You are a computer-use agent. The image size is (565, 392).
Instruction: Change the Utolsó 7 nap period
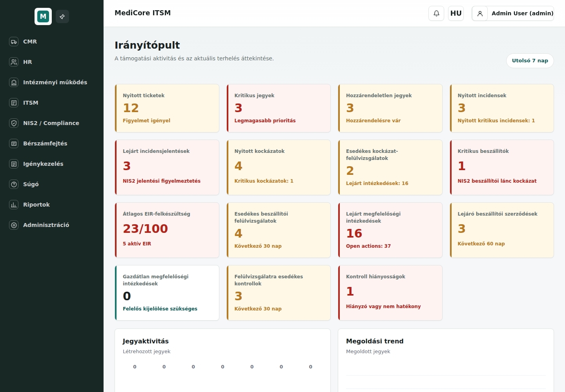(530, 61)
